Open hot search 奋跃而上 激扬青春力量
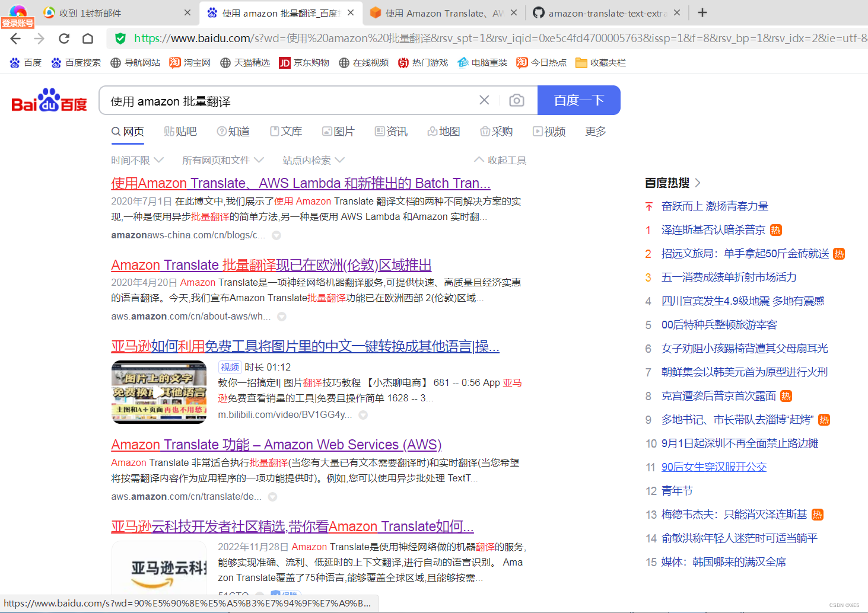This screenshot has height=613, width=868. click(715, 206)
